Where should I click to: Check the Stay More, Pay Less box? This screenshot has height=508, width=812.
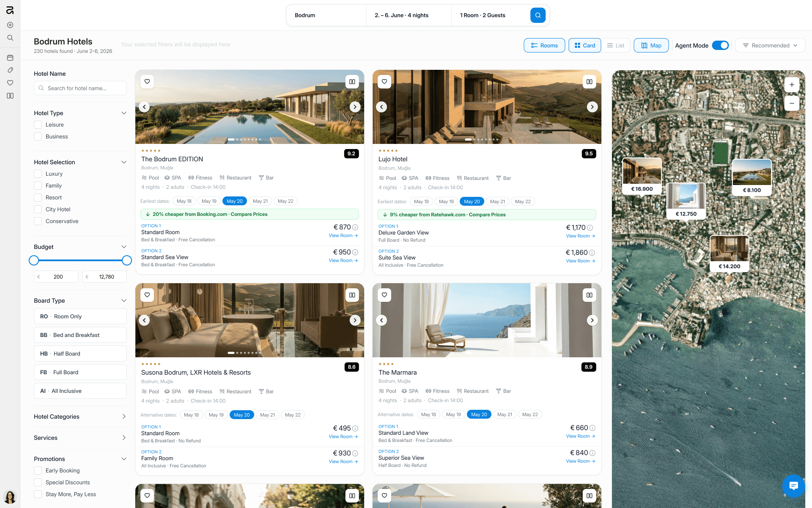coord(38,494)
